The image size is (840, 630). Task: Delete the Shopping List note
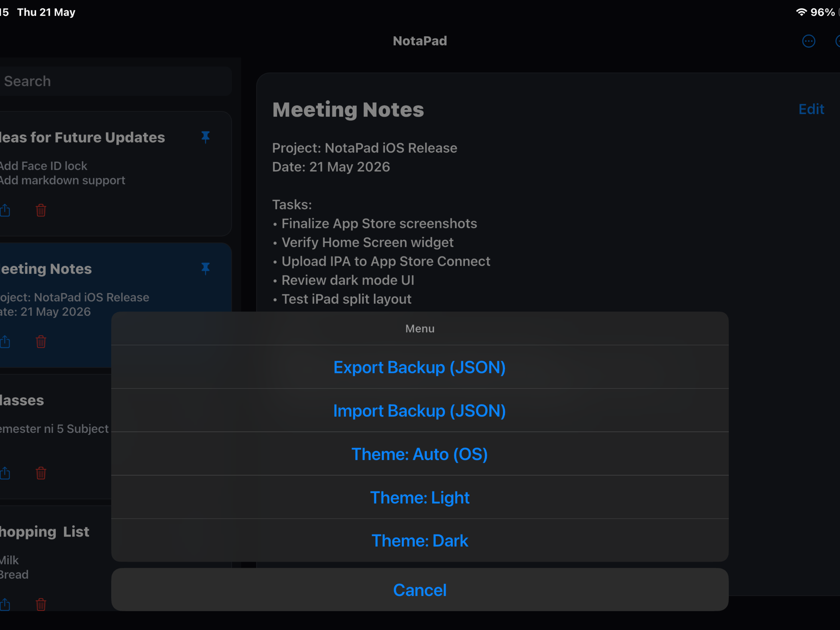41,604
